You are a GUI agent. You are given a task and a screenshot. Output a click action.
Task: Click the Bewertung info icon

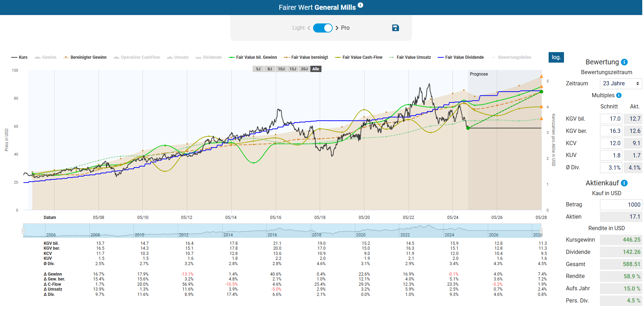click(624, 62)
